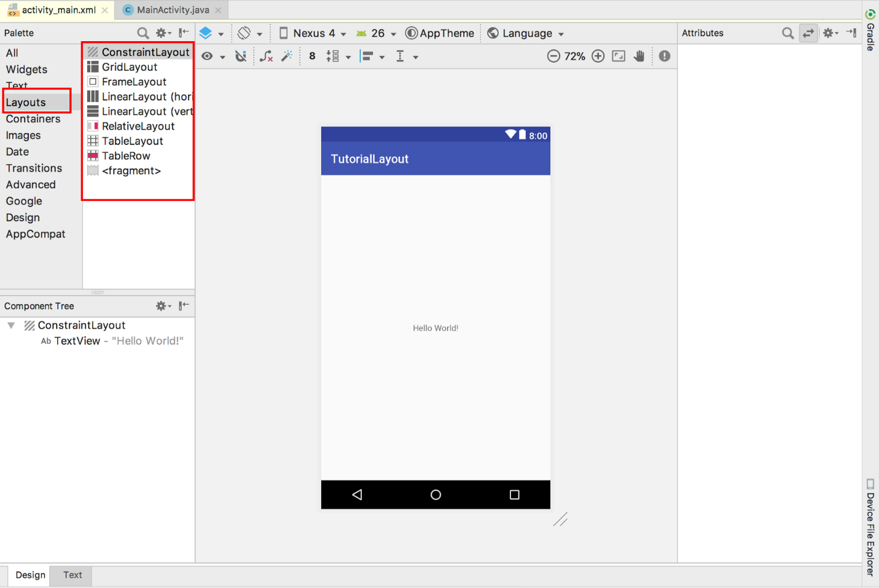
Task: Open the view options eye dropdown
Action: pyautogui.click(x=207, y=56)
